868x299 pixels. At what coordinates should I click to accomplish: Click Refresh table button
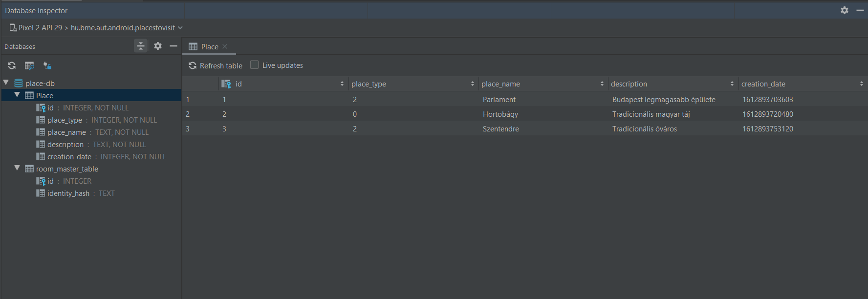tap(216, 65)
